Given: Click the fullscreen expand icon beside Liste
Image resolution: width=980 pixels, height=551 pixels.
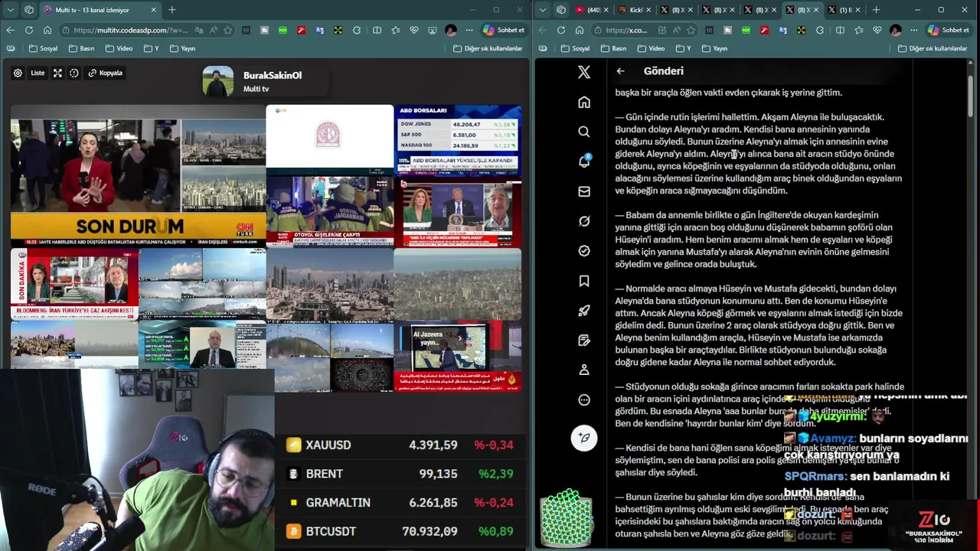Looking at the screenshot, I should tap(57, 73).
